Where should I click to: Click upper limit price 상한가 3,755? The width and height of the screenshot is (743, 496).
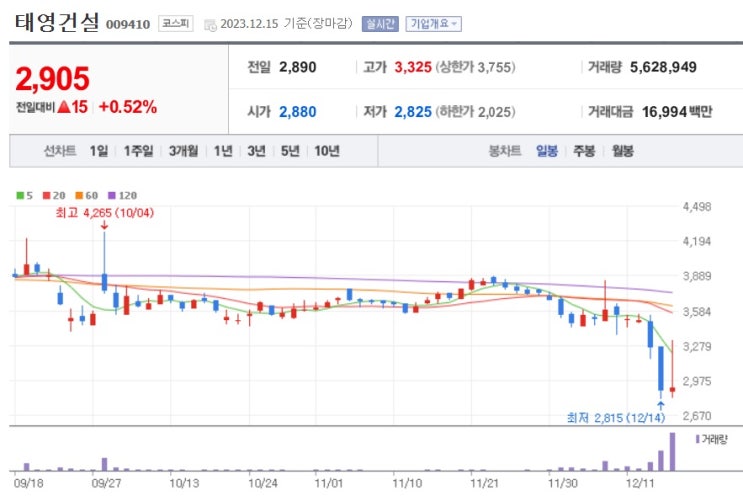(x=475, y=67)
